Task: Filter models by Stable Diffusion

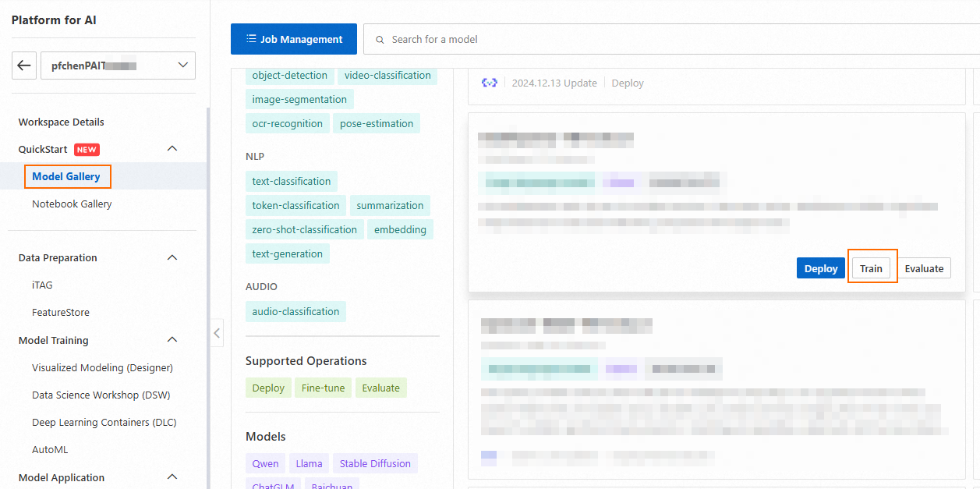Action: pos(375,463)
